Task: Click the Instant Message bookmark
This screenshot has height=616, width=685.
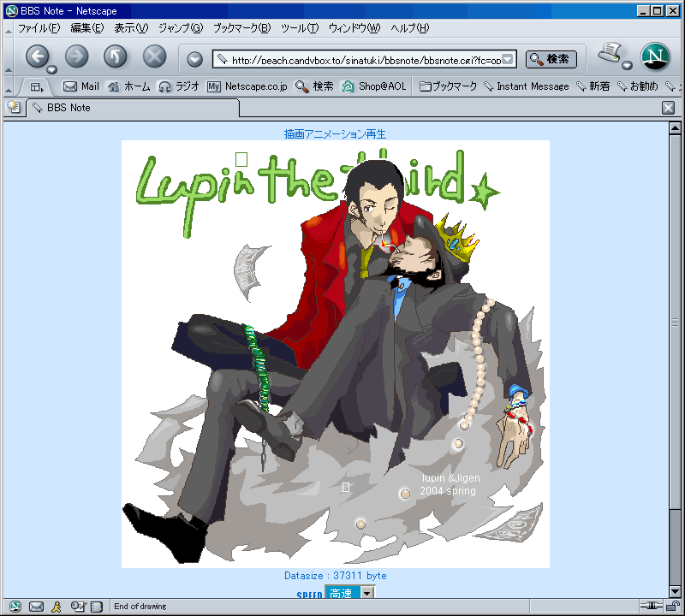Action: [527, 86]
